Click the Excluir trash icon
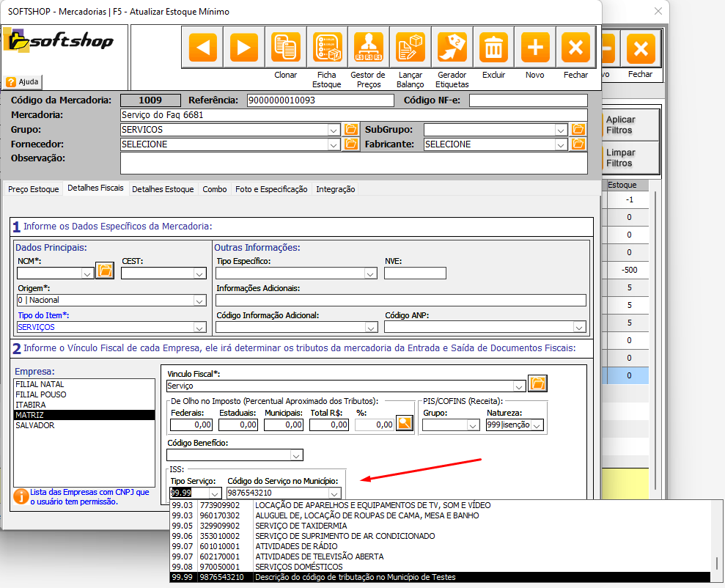Image resolution: width=725 pixels, height=588 pixels. click(493, 48)
